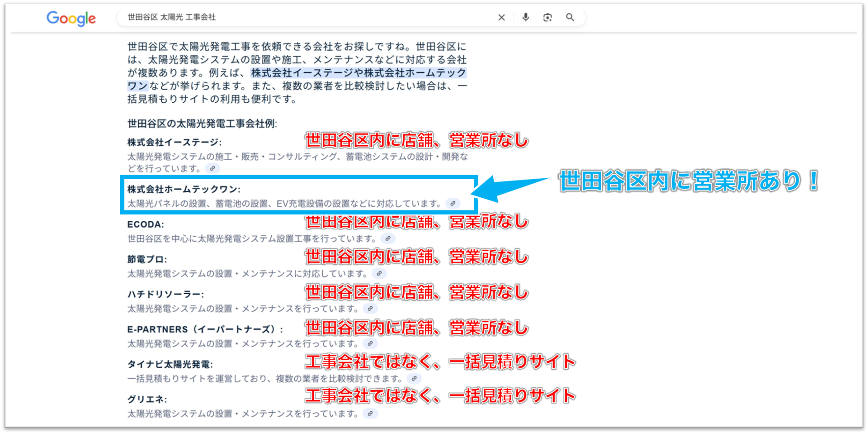This screenshot has height=434, width=868.
Task: Click the highlighted text 株式会社イーステージや株式会社ホームテック
Action: point(359,73)
